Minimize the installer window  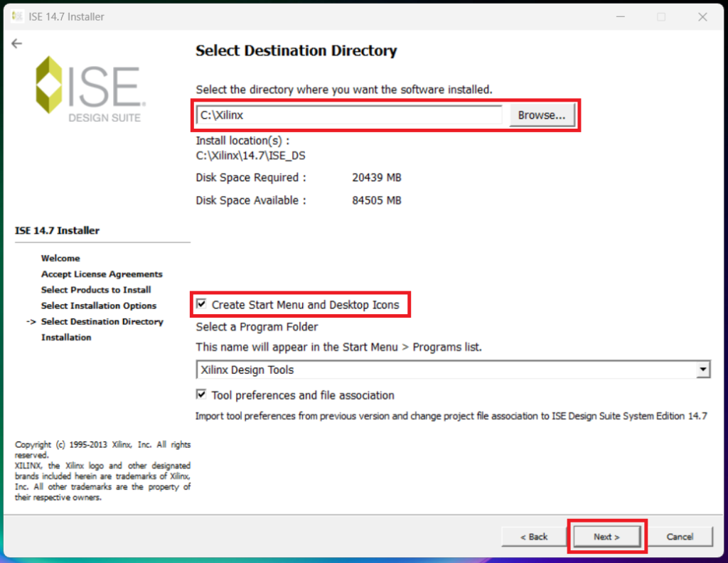620,17
